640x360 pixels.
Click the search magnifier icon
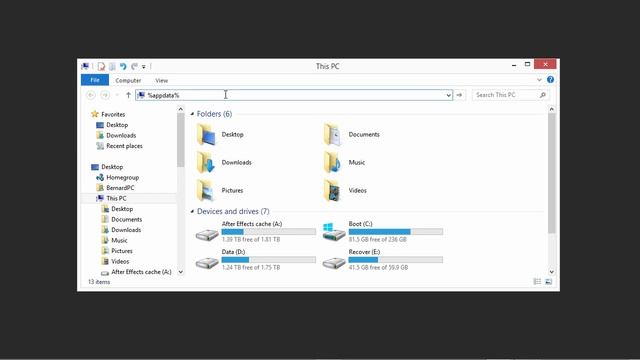click(x=542, y=95)
